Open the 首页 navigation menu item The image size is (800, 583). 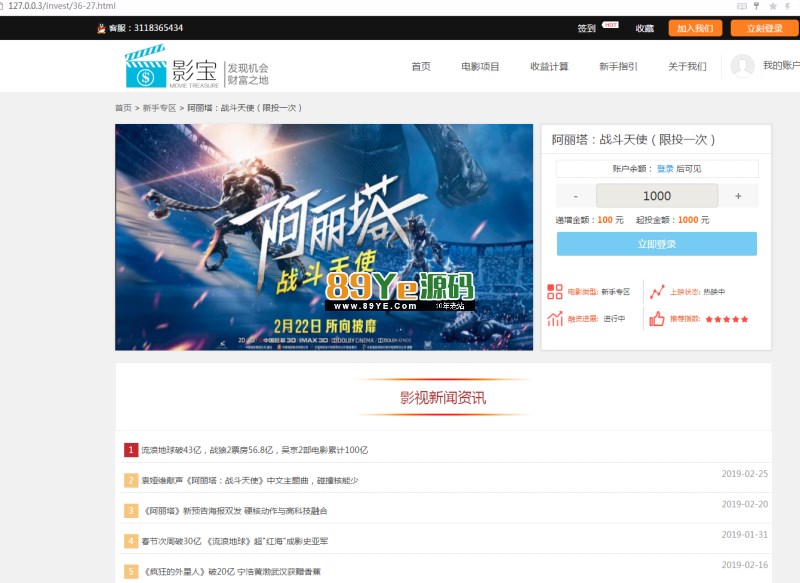[421, 66]
